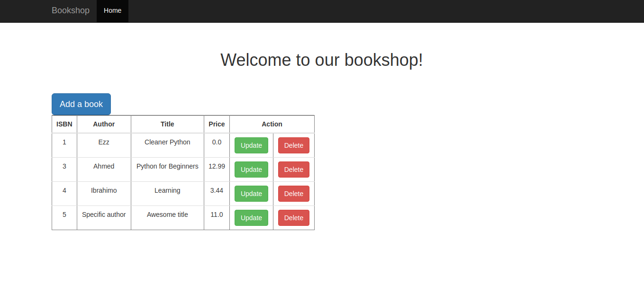Click the Add a book button
The width and height of the screenshot is (644, 286).
[x=81, y=104]
